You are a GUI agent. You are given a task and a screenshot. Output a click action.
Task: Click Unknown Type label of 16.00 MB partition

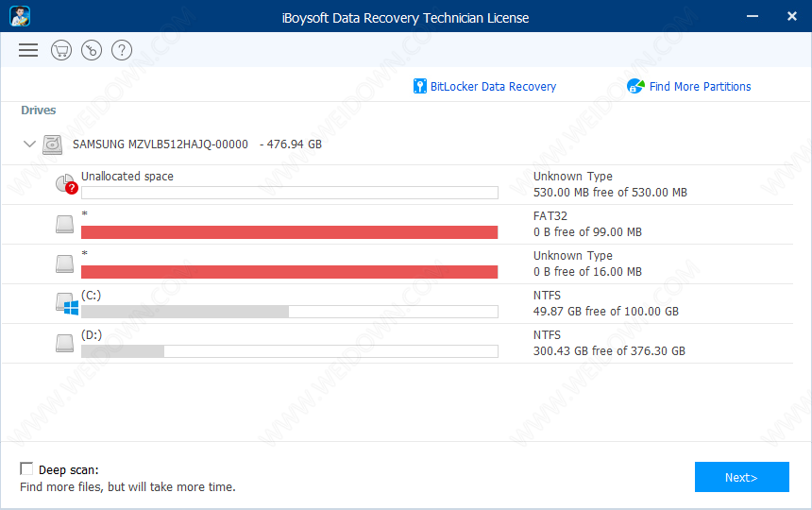tap(573, 256)
